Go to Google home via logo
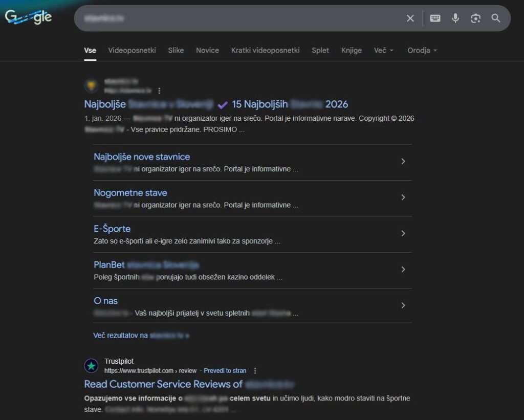524x420 pixels. [x=29, y=17]
